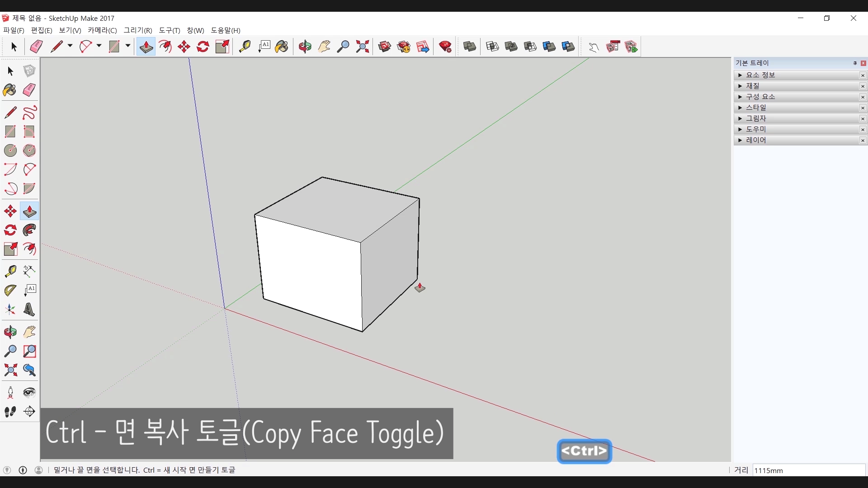Viewport: 868px width, 488px height.
Task: Select the Follow Me tool
Action: coord(29,230)
